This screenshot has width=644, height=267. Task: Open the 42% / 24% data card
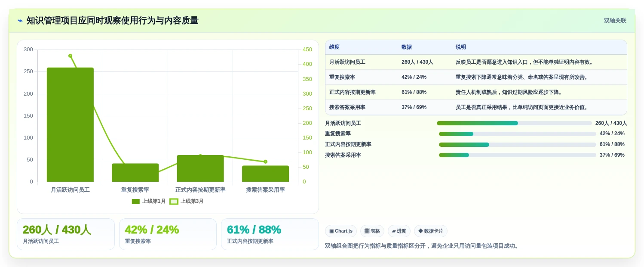pyautogui.click(x=168, y=234)
